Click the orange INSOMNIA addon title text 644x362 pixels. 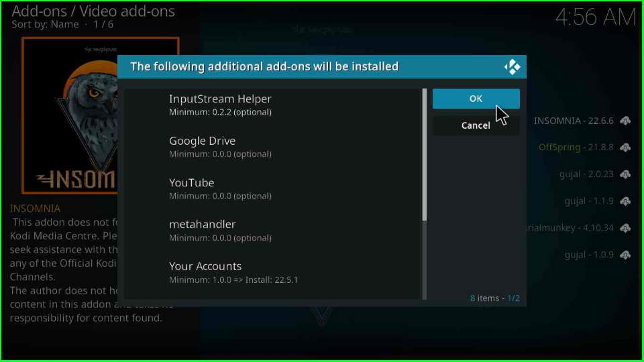tap(35, 208)
